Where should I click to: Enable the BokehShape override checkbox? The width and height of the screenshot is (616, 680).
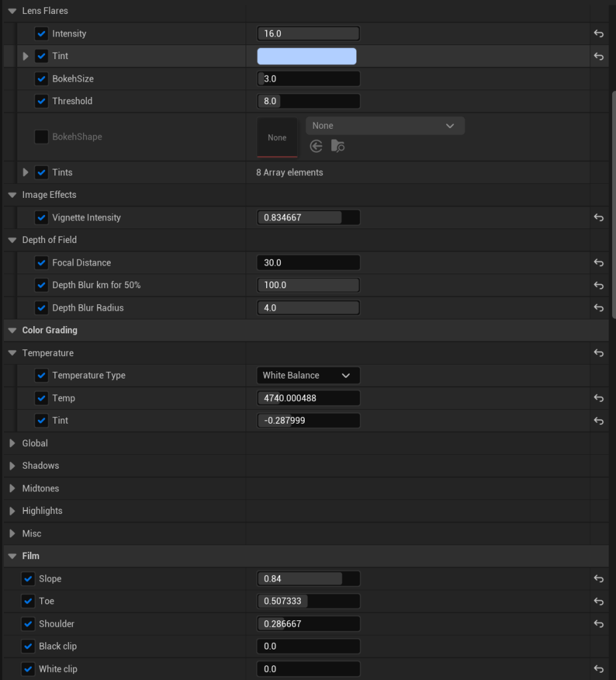[41, 137]
